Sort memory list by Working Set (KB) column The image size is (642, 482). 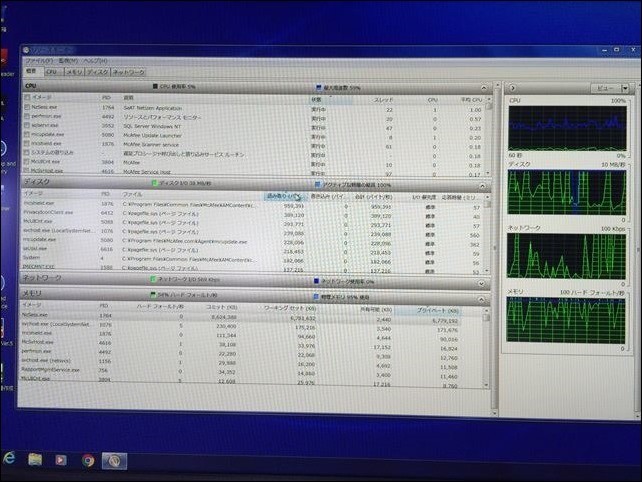point(289,308)
